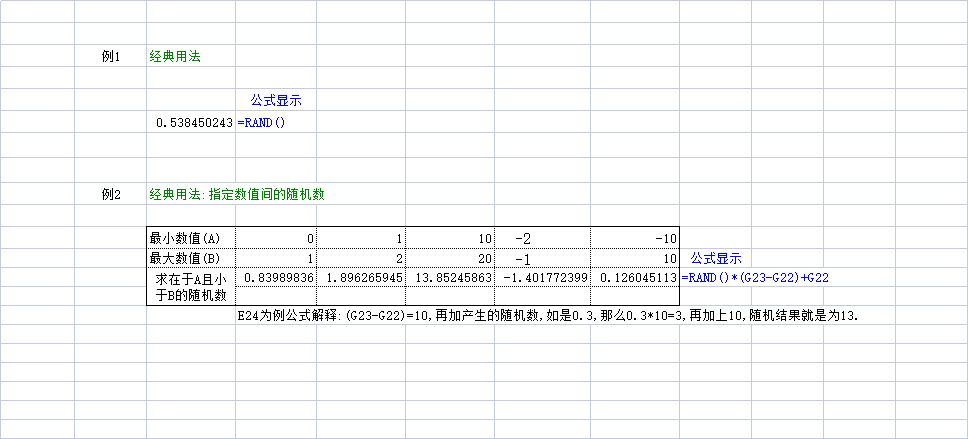Select the random result 1.896265945
The image size is (968, 439).
tap(361, 278)
